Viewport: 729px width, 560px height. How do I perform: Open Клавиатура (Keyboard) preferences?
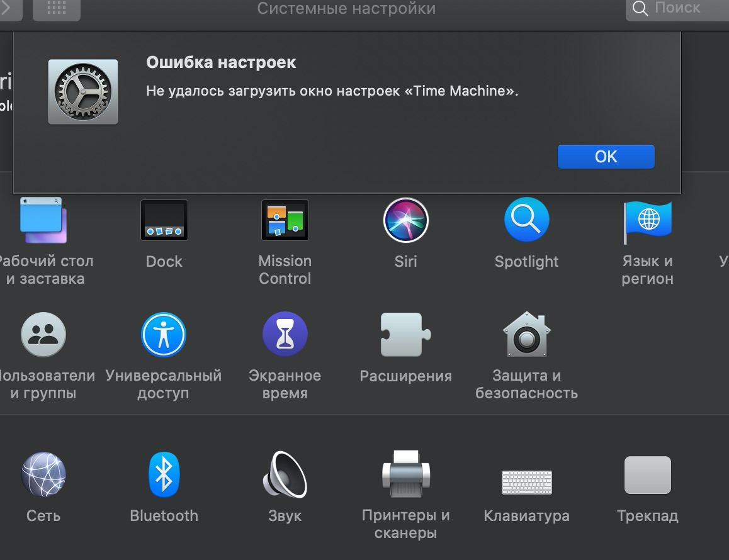tap(527, 482)
